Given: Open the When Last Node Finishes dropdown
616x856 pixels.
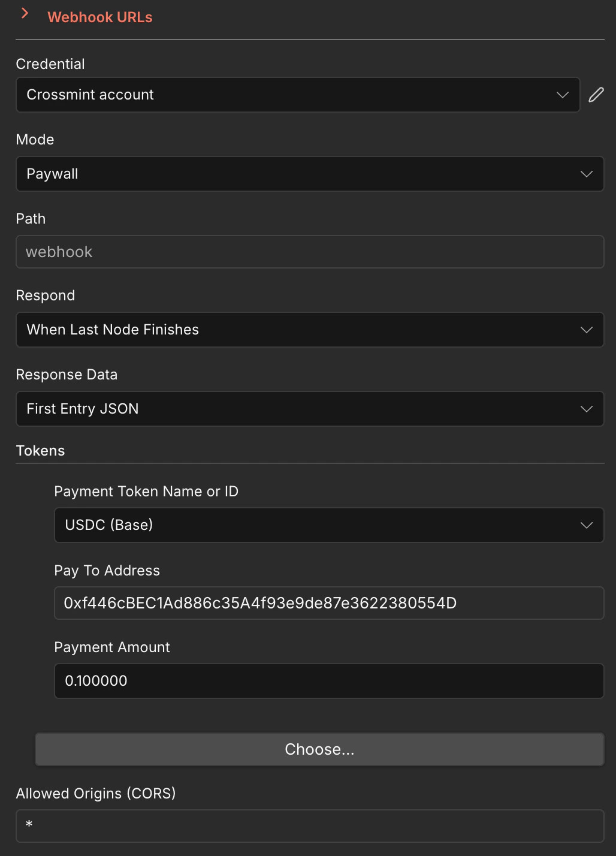Looking at the screenshot, I should coord(310,330).
